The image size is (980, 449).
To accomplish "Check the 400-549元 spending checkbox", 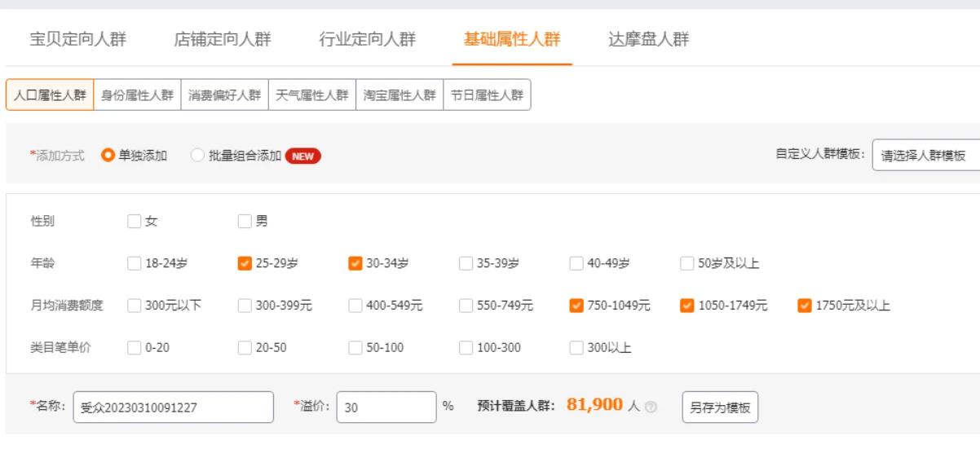I will pyautogui.click(x=355, y=306).
